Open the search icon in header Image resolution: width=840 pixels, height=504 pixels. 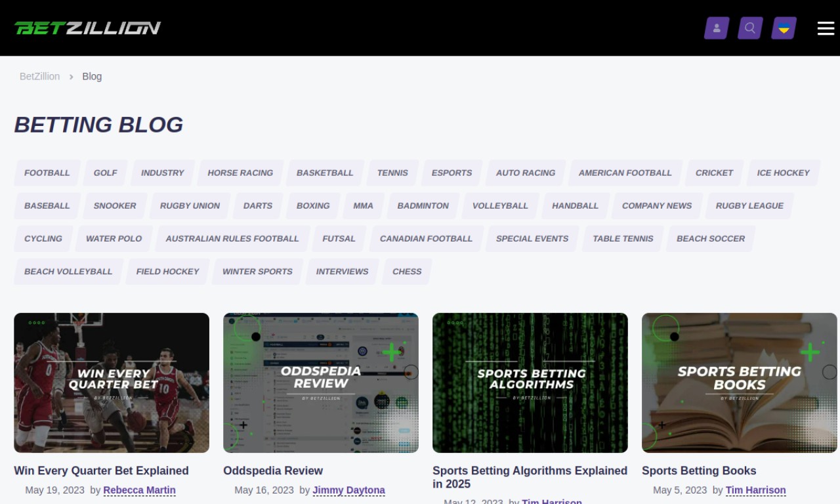pos(750,28)
